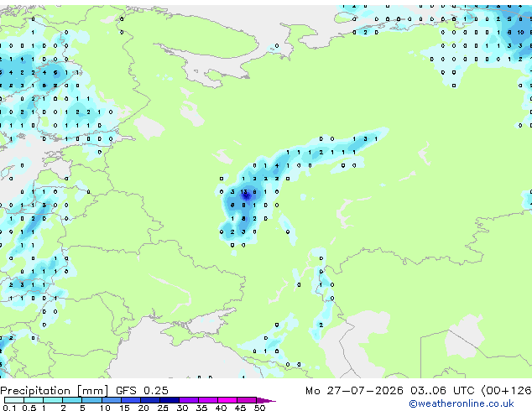This screenshot has width=532, height=411.
Task: Click the legend label 25
Action: point(163,408)
